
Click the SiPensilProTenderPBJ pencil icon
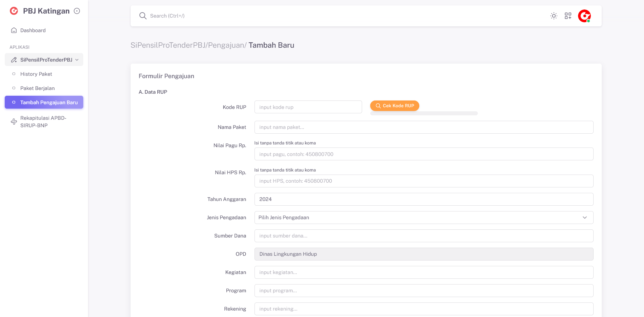(14, 60)
